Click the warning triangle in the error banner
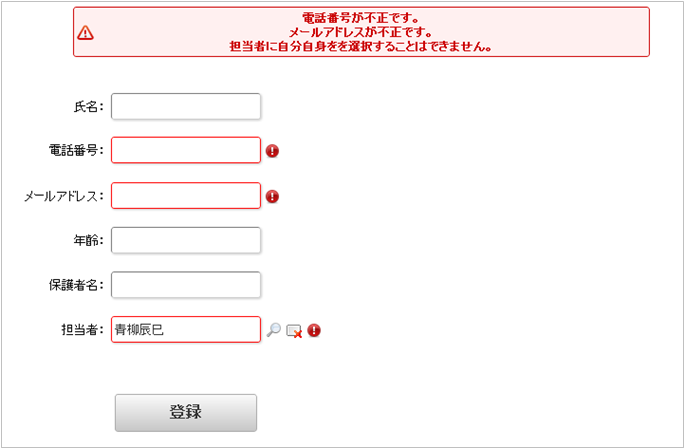This screenshot has width=684, height=448. tap(85, 32)
